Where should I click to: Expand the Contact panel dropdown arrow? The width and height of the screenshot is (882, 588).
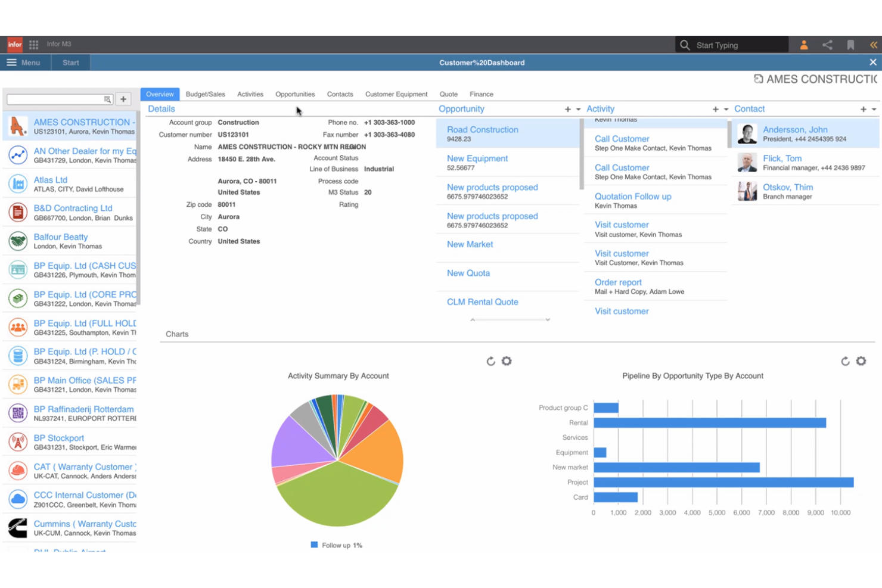(x=874, y=110)
